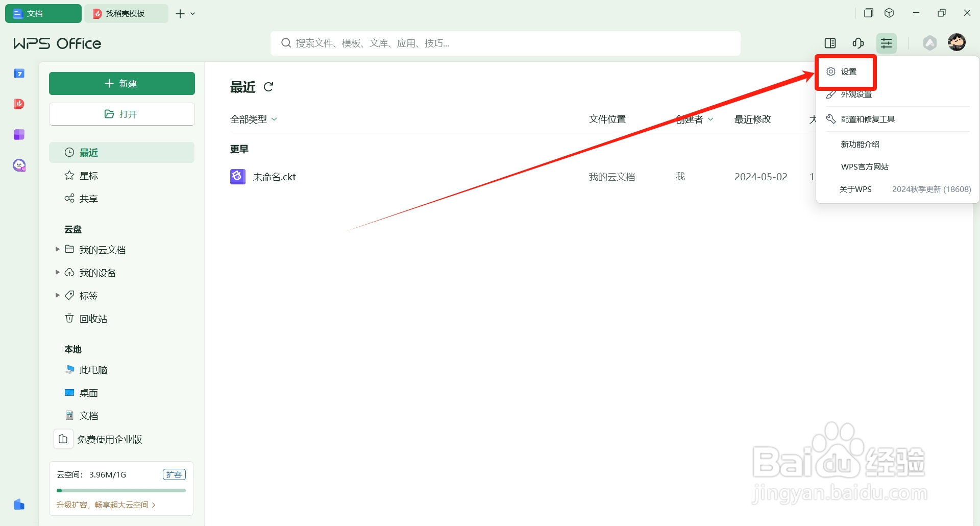Open the settings panel icon in top bar
Viewport: 980px width, 526px height.
887,43
